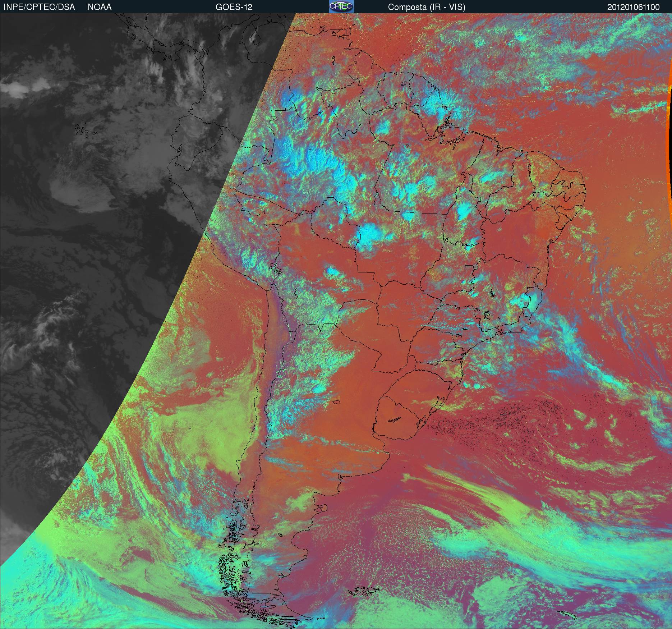Click the INPE/CPTEC/DSA header text
Viewport: 672px width, 629px height.
pos(39,7)
